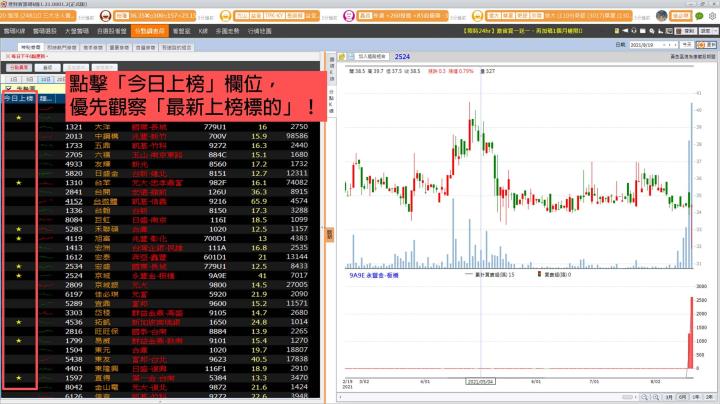Viewport: 720px width, 404px height.
Task: Select the 4152 台微體 row
Action: tap(161, 201)
